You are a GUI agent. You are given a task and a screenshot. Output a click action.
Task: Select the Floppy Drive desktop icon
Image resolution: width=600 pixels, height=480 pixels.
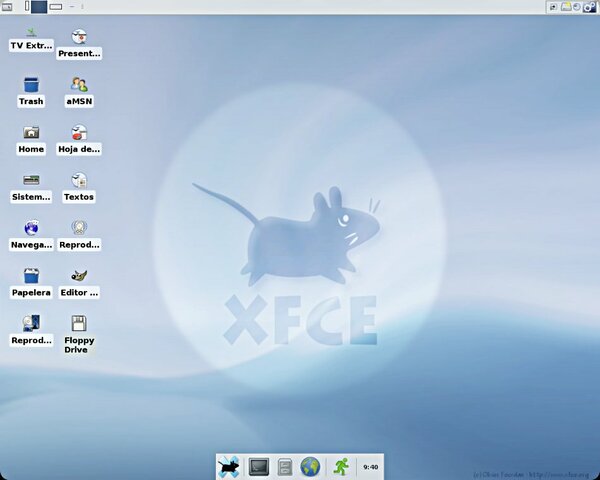tap(79, 335)
